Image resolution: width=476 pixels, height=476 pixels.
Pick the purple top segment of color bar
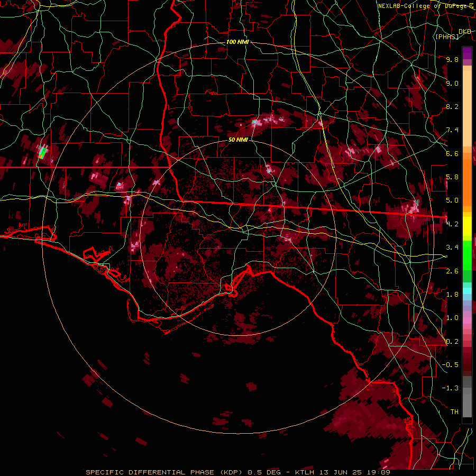(x=467, y=53)
